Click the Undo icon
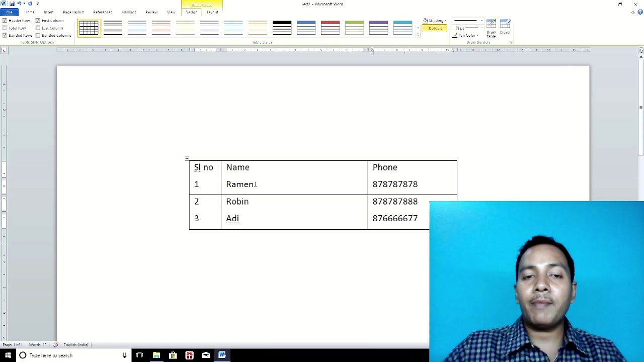Image resolution: width=644 pixels, height=362 pixels. coord(19,4)
